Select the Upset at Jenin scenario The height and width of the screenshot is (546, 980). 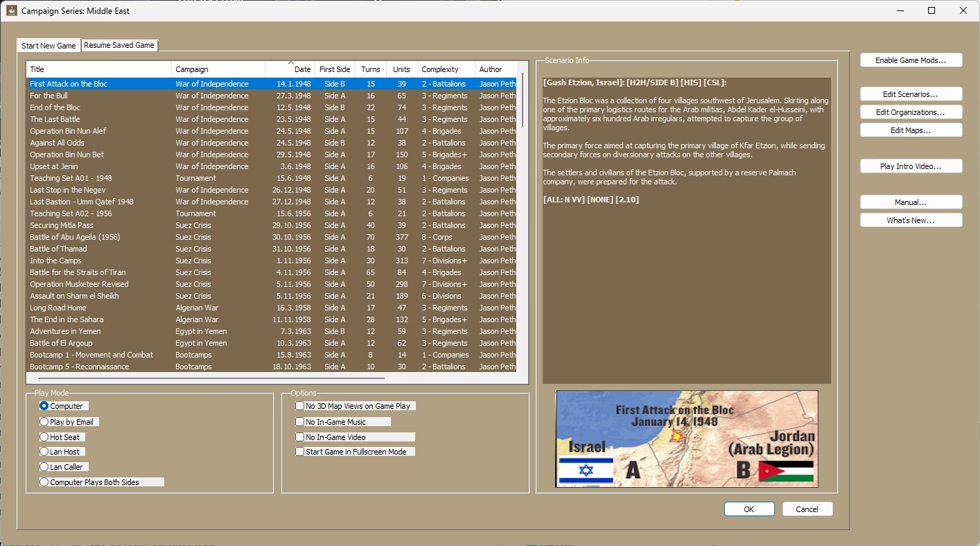(271, 166)
